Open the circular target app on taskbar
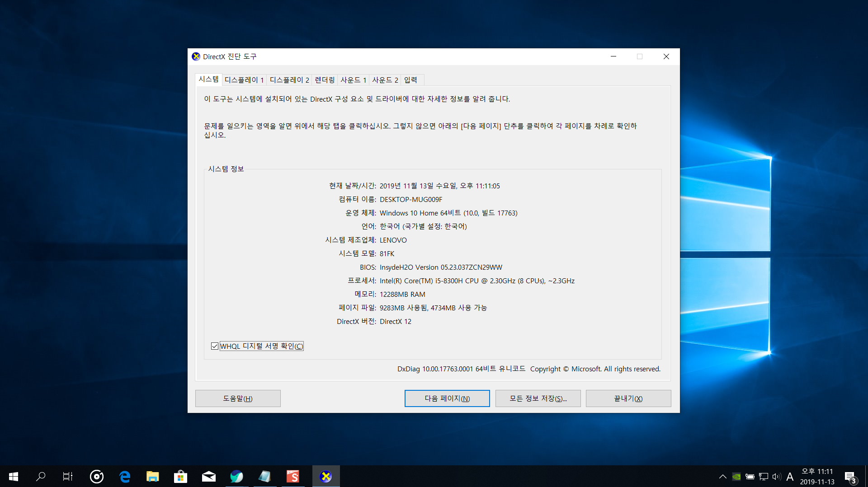 coord(97,476)
